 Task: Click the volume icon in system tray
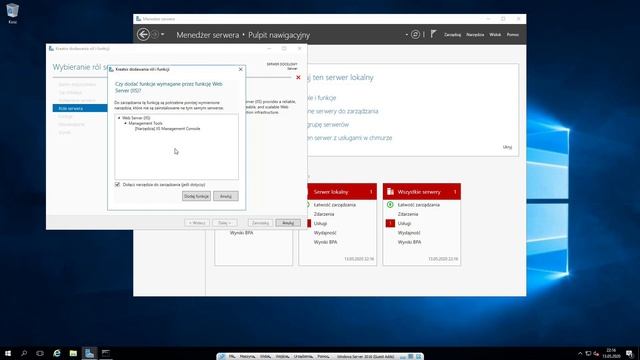point(596,353)
